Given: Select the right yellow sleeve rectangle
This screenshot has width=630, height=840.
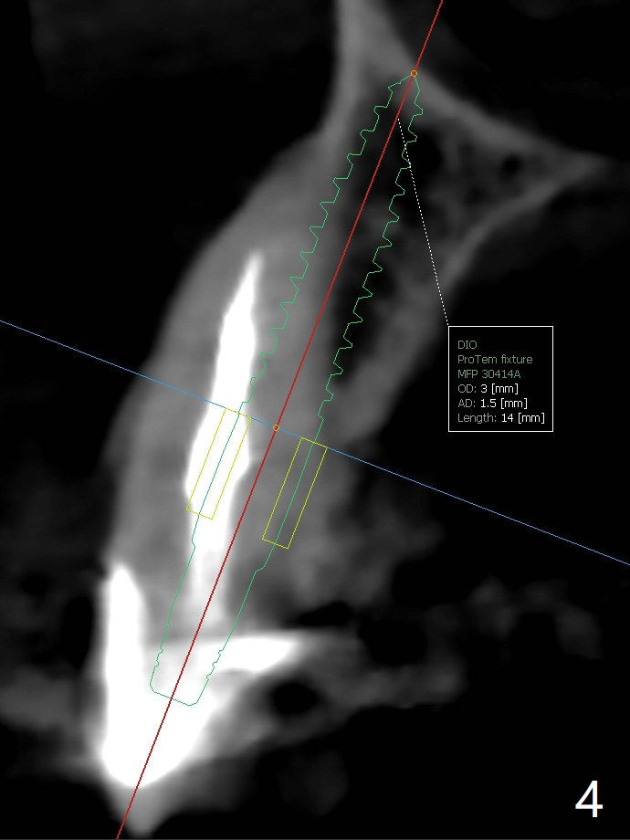Looking at the screenshot, I should tap(295, 493).
